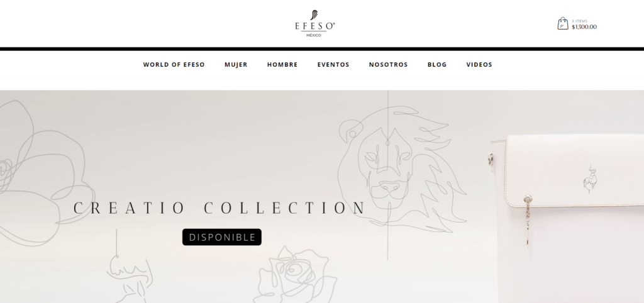Click the EFESO México logo
The width and height of the screenshot is (644, 303).
click(x=314, y=23)
